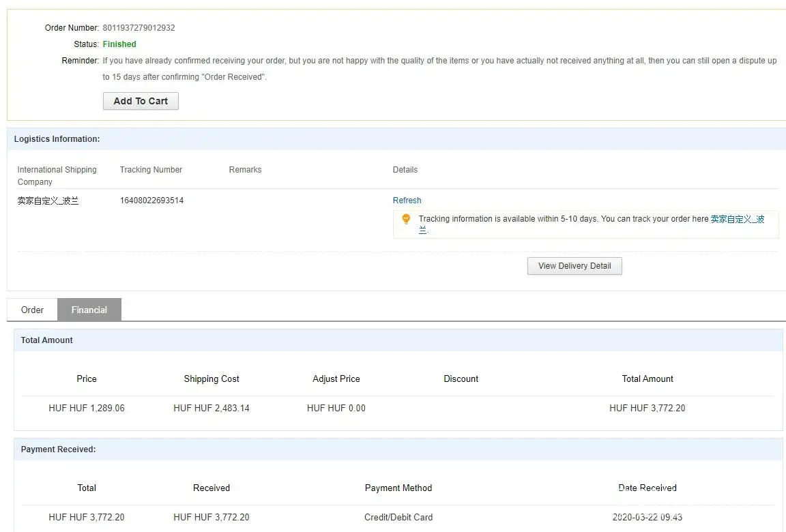
Task: Click the date received 2020-03-22 09:43
Action: tap(647, 517)
